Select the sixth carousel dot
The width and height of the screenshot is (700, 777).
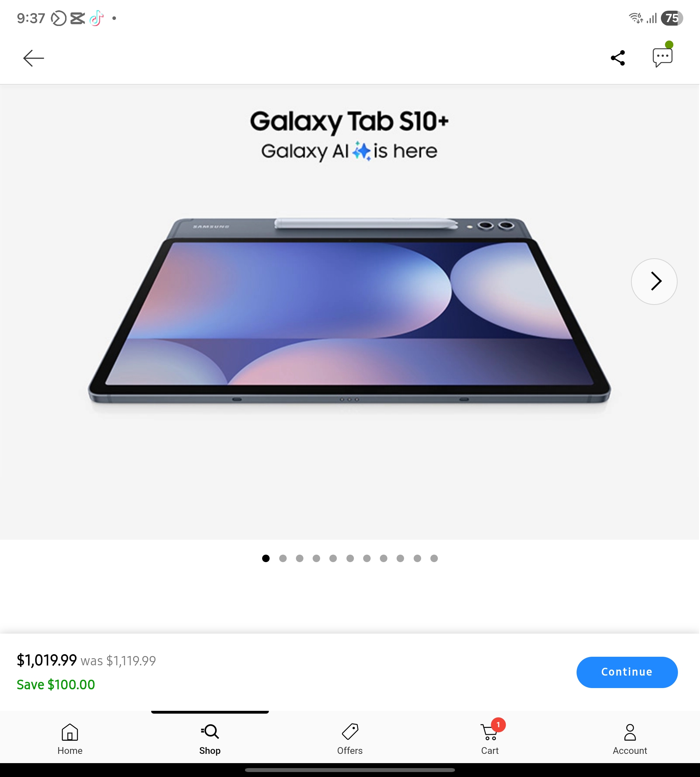pos(350,558)
